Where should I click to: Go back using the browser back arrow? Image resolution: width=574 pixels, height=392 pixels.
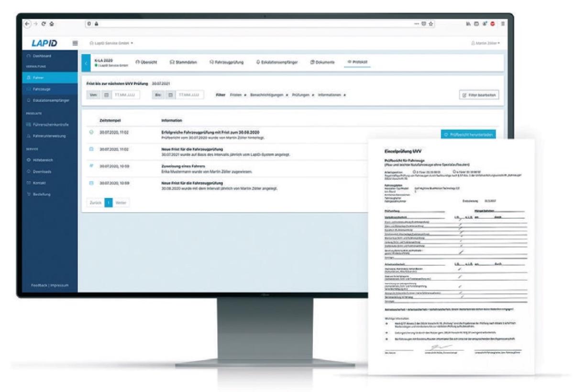pyautogui.click(x=28, y=23)
